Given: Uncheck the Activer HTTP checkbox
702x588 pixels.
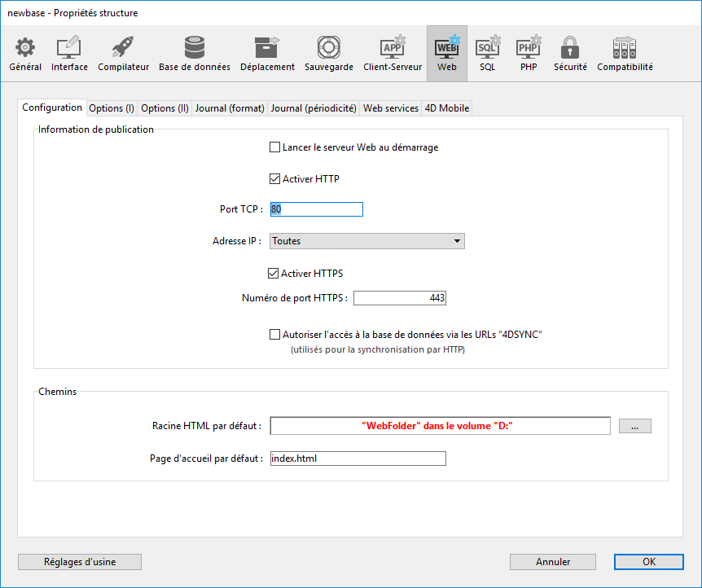Looking at the screenshot, I should (x=274, y=179).
